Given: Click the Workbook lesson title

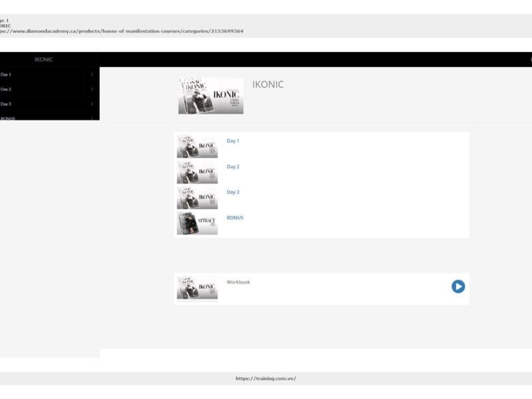Looking at the screenshot, I should pyautogui.click(x=238, y=282).
